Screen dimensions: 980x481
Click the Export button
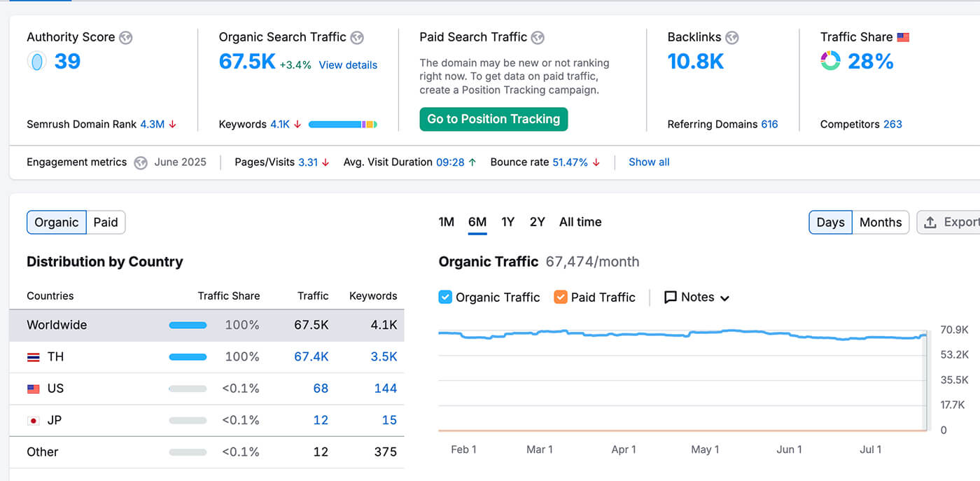pos(948,223)
